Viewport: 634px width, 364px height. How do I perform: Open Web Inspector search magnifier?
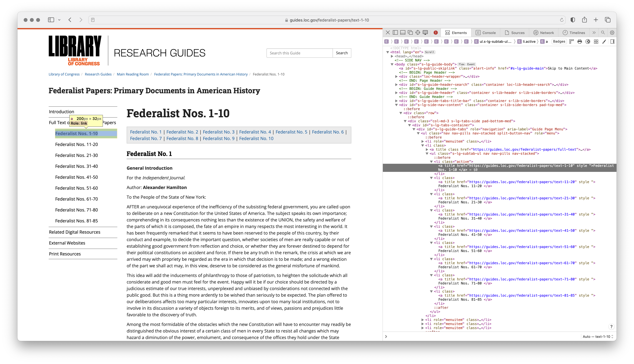click(x=603, y=32)
